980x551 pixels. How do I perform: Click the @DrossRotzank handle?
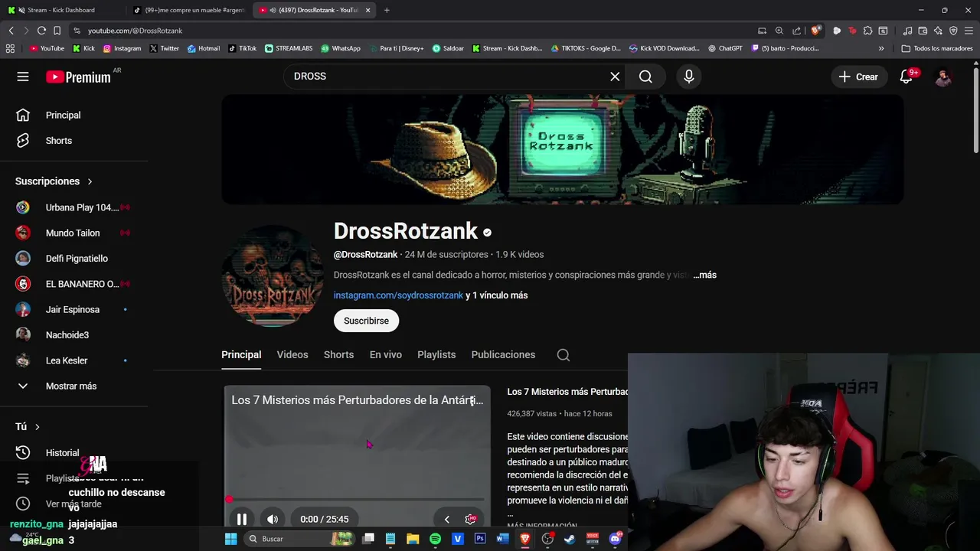pos(365,255)
